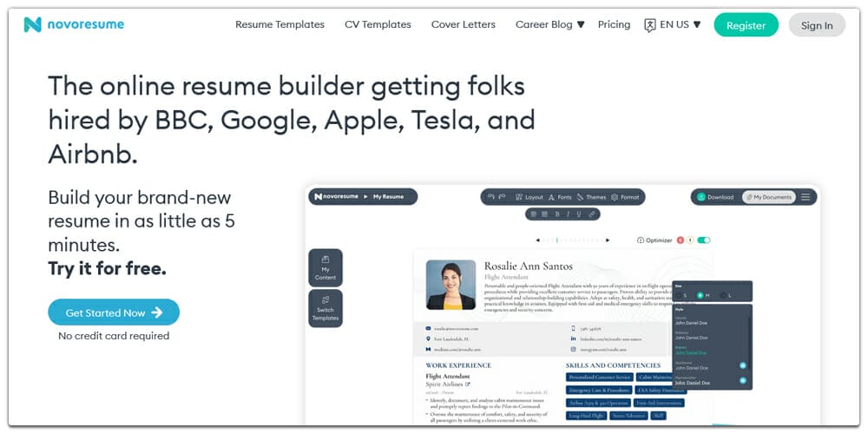
Task: Click the Switch Templates side button
Action: (325, 308)
